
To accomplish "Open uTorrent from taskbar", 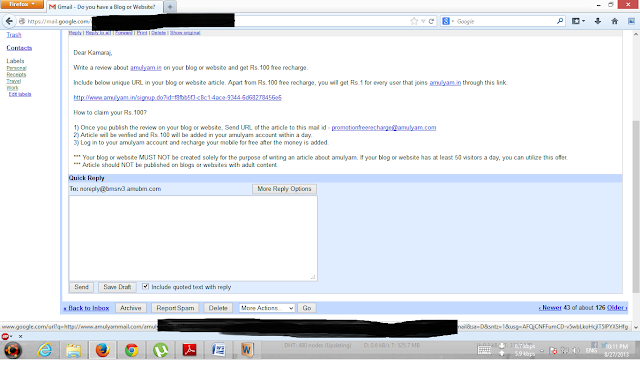I will coord(160,350).
